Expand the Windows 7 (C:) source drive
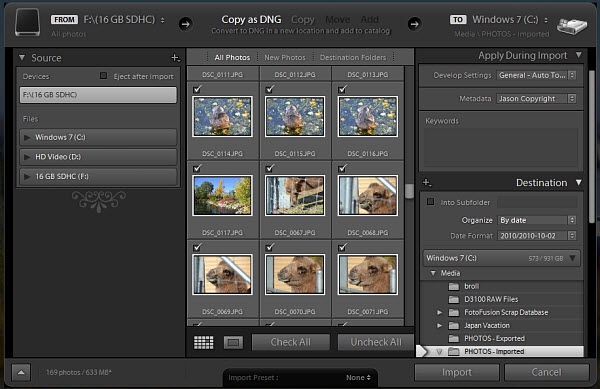 coord(27,137)
